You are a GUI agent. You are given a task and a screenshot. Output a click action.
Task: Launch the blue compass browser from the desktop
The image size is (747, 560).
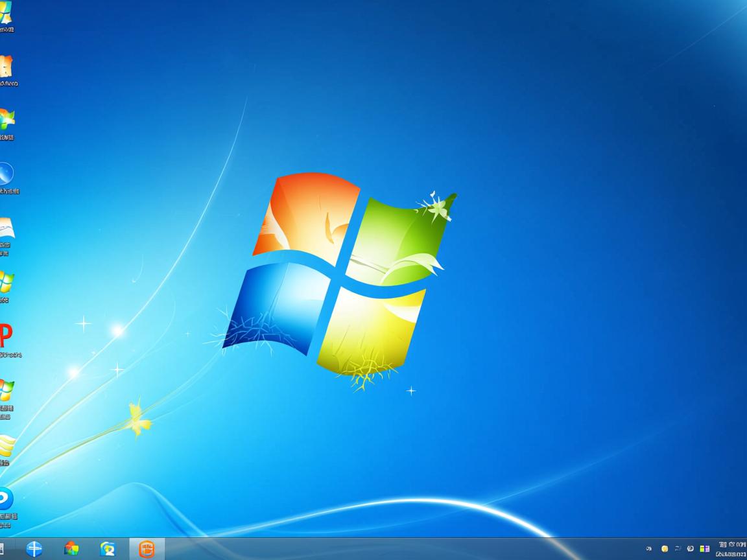pyautogui.click(x=8, y=176)
